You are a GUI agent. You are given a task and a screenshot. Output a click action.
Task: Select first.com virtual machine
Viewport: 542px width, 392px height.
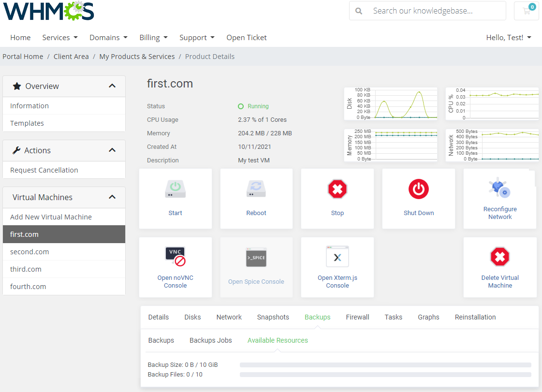(64, 234)
